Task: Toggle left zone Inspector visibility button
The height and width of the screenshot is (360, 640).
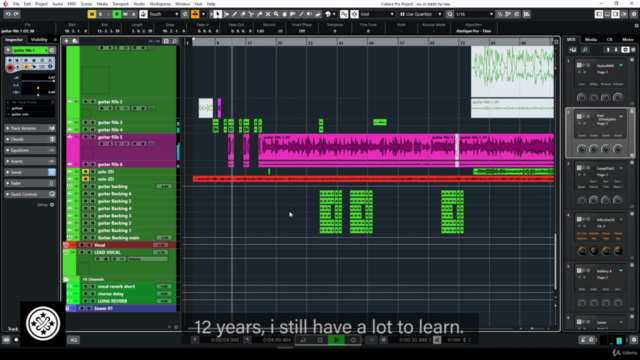Action: point(599,14)
